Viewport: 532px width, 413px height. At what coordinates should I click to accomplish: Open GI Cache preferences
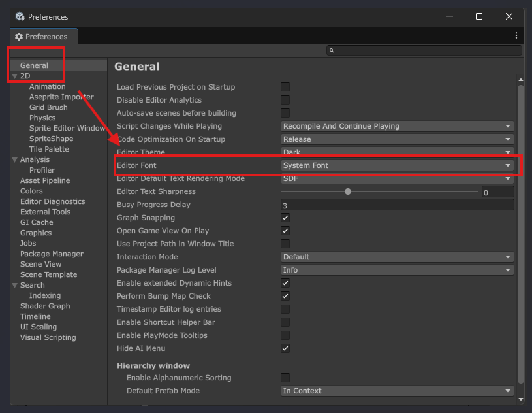tap(37, 222)
